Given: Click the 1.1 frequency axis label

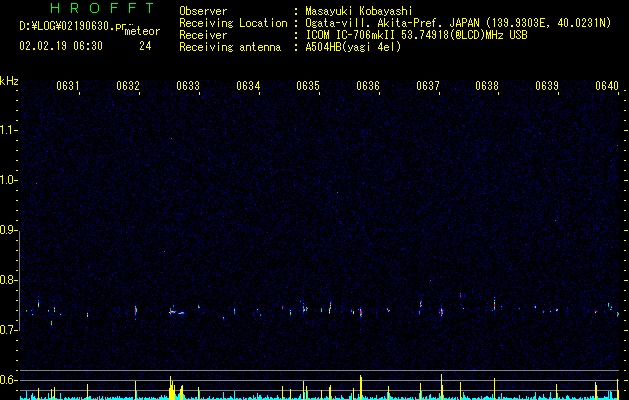Looking at the screenshot, I should pos(9,130).
